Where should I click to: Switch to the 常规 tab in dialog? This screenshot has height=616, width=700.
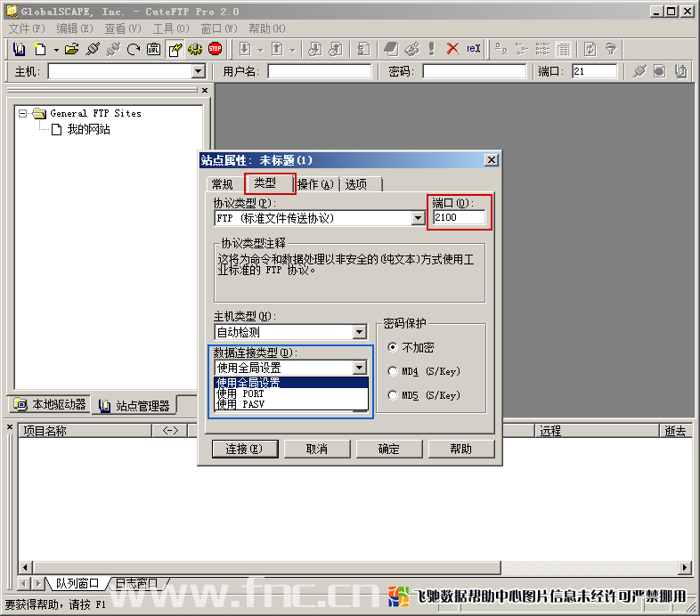[223, 184]
